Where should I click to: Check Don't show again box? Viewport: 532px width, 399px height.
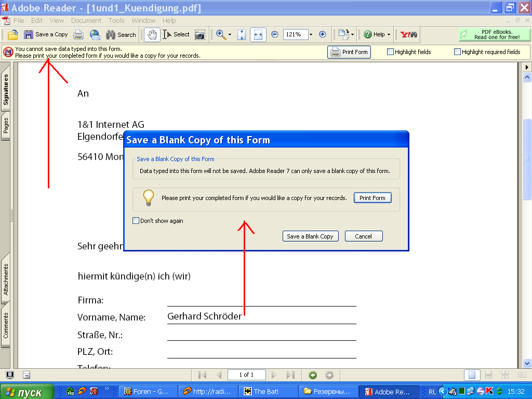click(136, 220)
